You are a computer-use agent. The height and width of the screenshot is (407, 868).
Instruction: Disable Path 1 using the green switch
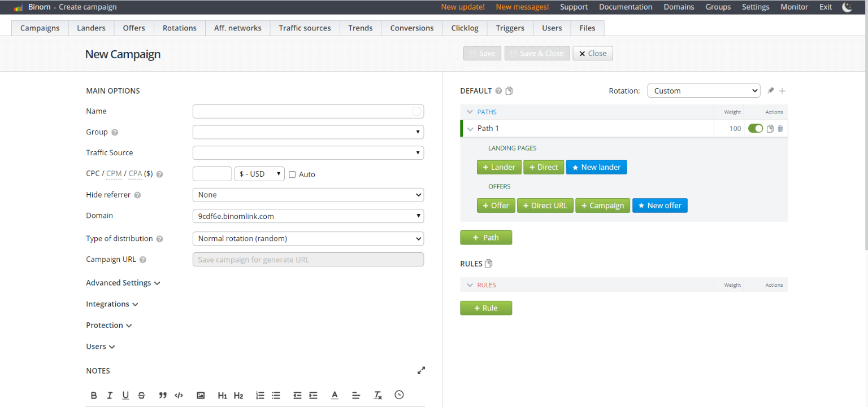coord(755,129)
